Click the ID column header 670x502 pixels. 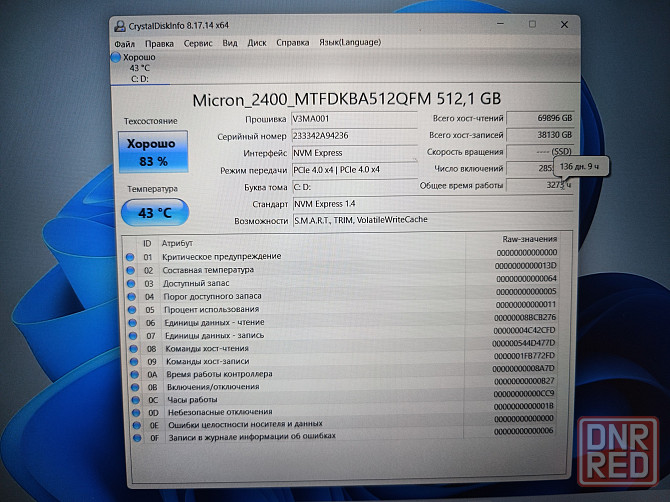(147, 244)
